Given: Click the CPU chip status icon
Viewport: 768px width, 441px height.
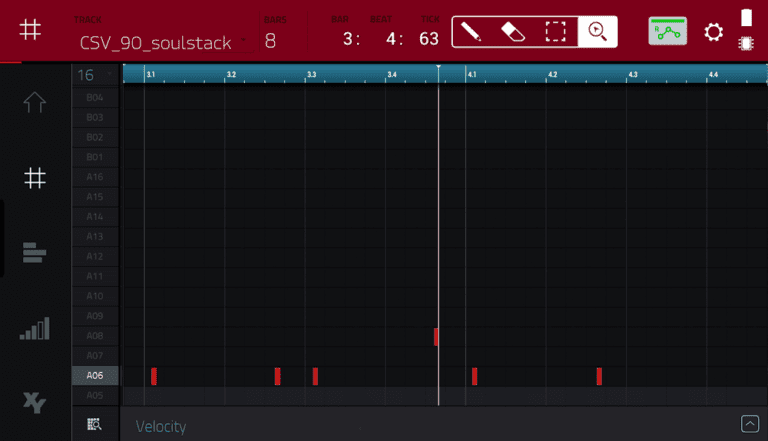Looking at the screenshot, I should 745,43.
